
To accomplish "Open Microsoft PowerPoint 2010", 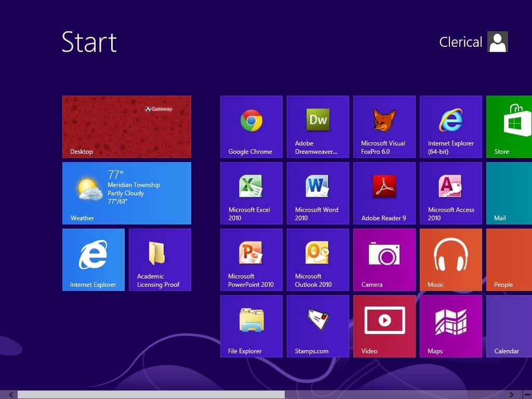I will tap(251, 259).
